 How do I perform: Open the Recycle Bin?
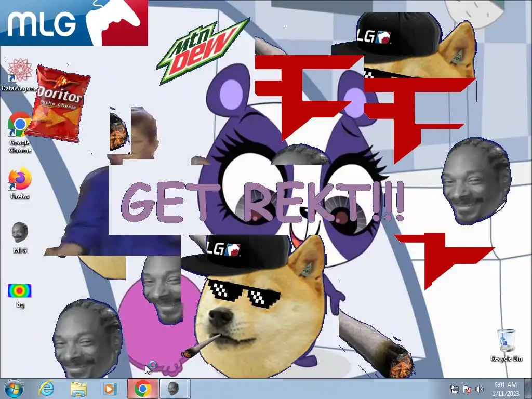pyautogui.click(x=506, y=345)
